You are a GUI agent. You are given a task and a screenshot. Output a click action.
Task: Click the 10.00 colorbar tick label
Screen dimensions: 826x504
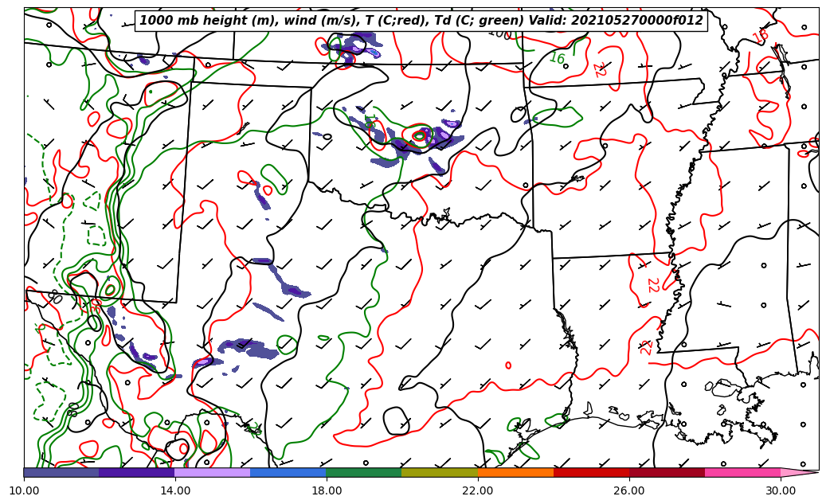click(x=24, y=490)
